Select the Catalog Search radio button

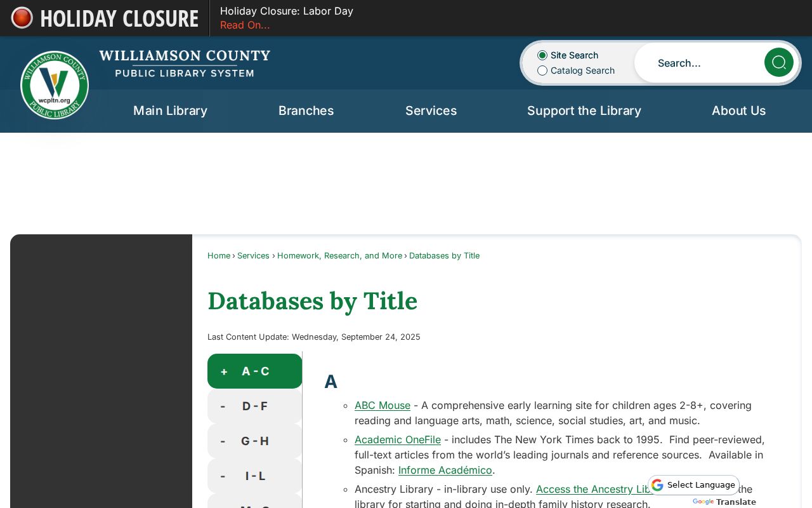(542, 70)
